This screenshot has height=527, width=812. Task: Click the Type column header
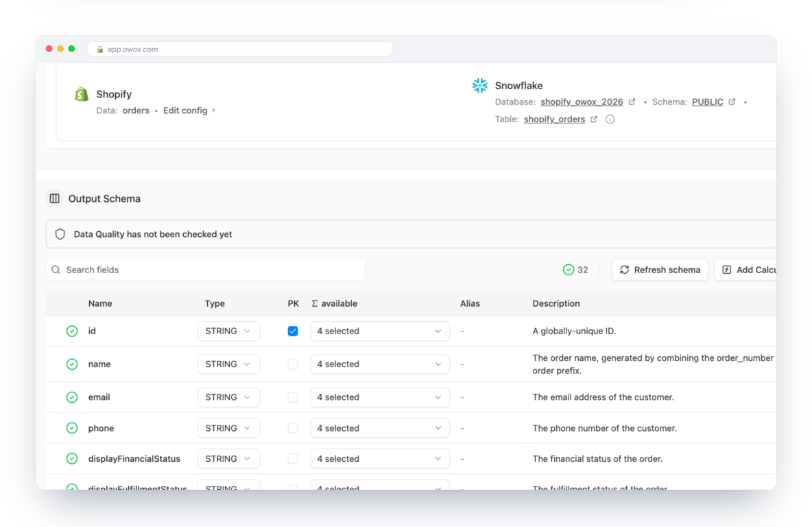click(215, 304)
